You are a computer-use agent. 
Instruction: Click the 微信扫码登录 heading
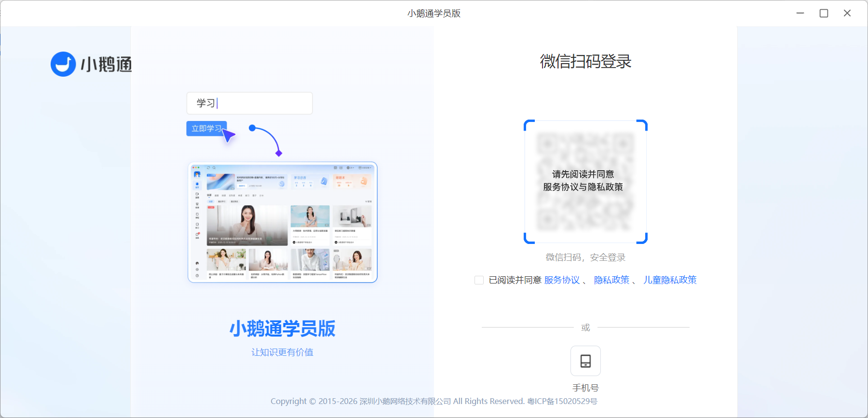585,61
